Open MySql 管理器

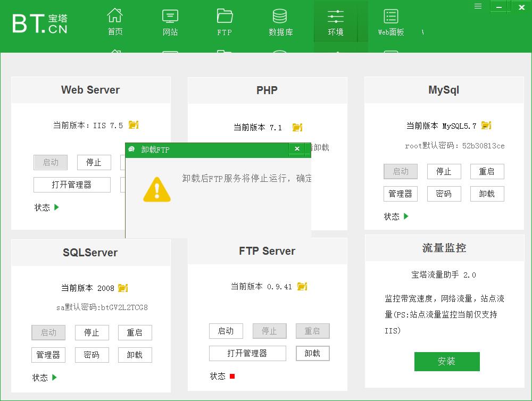401,194
